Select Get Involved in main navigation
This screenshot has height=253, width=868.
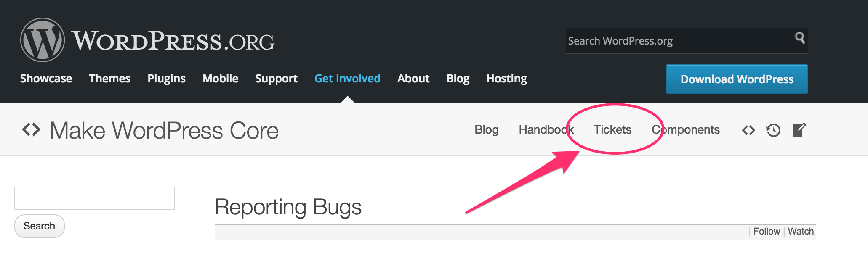(x=347, y=79)
